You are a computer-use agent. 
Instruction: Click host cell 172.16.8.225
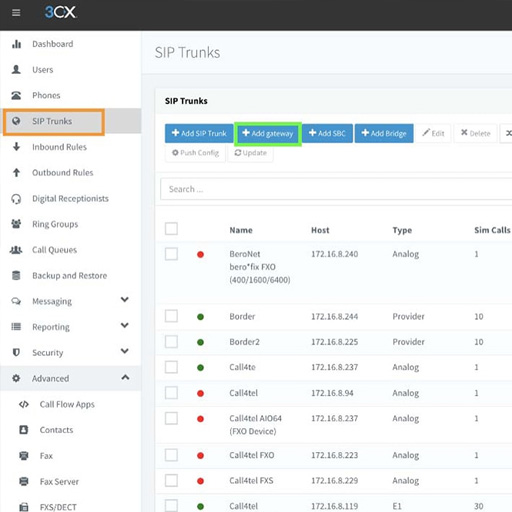coord(334,342)
